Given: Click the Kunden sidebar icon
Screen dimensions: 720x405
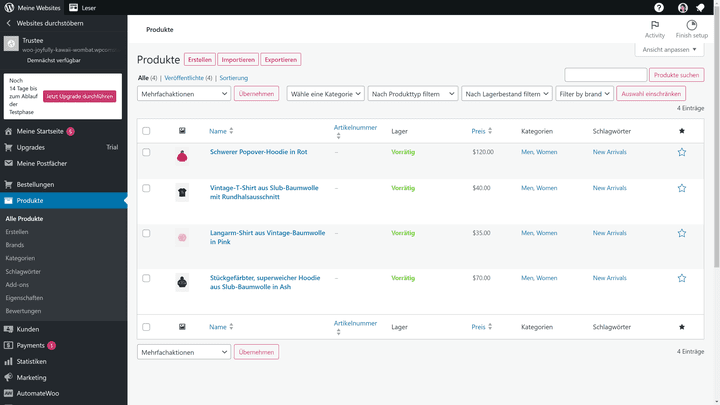Looking at the screenshot, I should click(8, 329).
